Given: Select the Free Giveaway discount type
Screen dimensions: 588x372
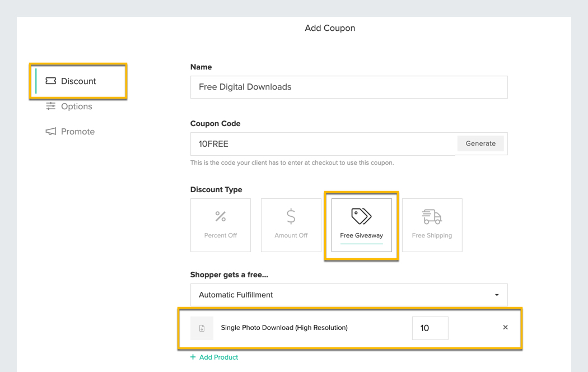Looking at the screenshot, I should [x=362, y=225].
